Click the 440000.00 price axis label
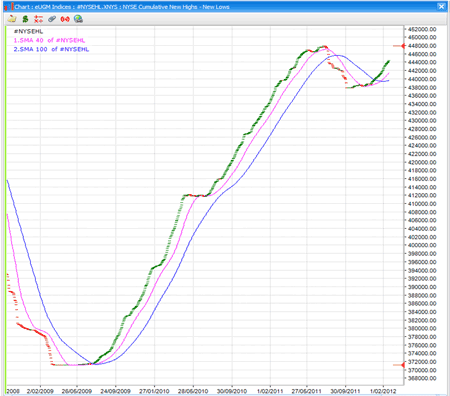Image resolution: width=450 pixels, height=396 pixels. (422, 79)
